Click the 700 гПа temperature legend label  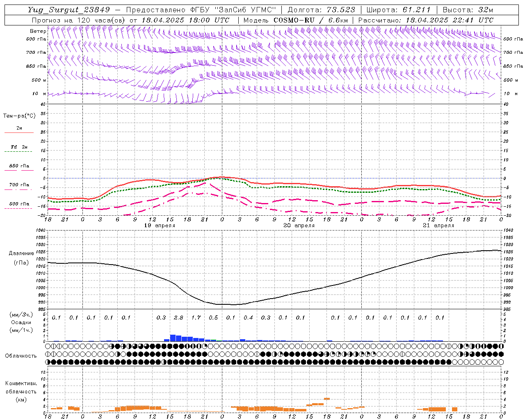(19, 185)
